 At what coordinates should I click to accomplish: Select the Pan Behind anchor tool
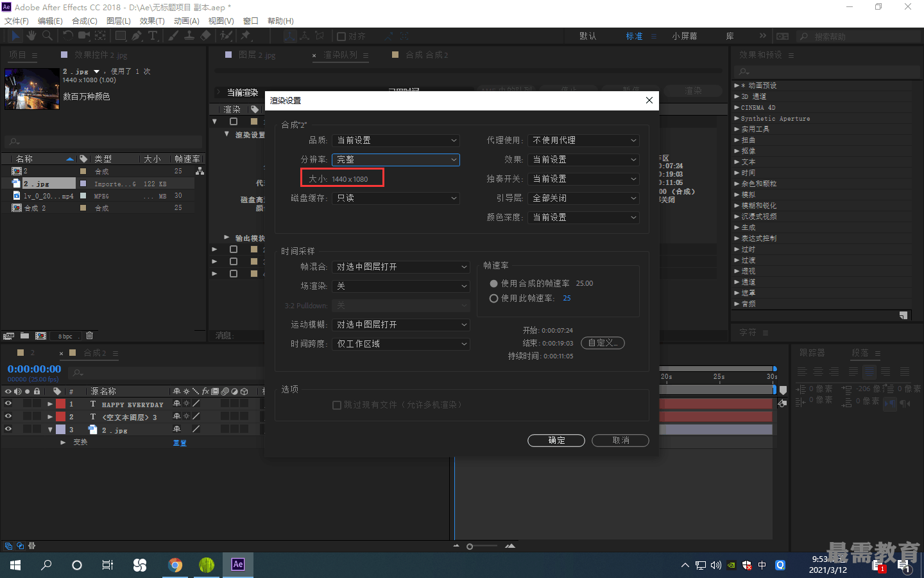coord(101,36)
